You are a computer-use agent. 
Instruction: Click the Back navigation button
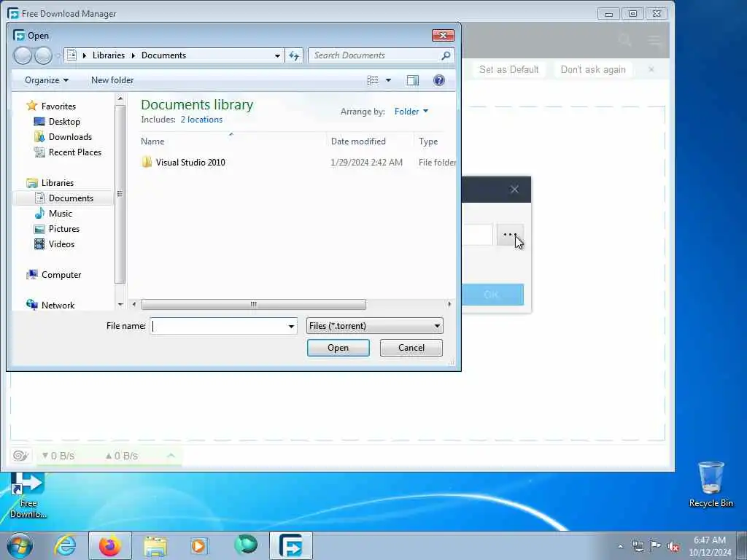coord(23,55)
